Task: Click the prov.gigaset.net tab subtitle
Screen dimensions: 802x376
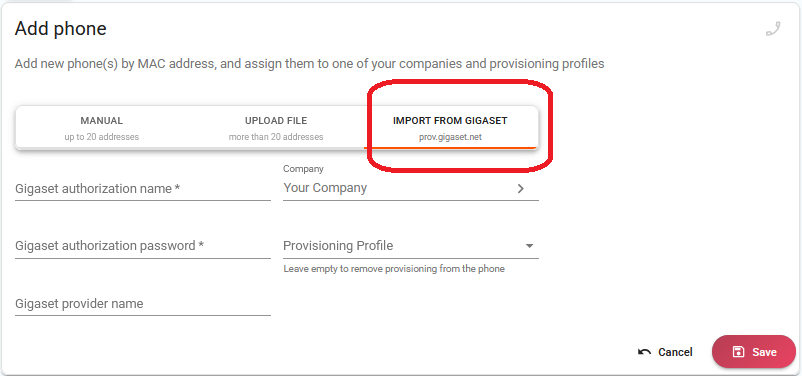Action: (x=450, y=137)
